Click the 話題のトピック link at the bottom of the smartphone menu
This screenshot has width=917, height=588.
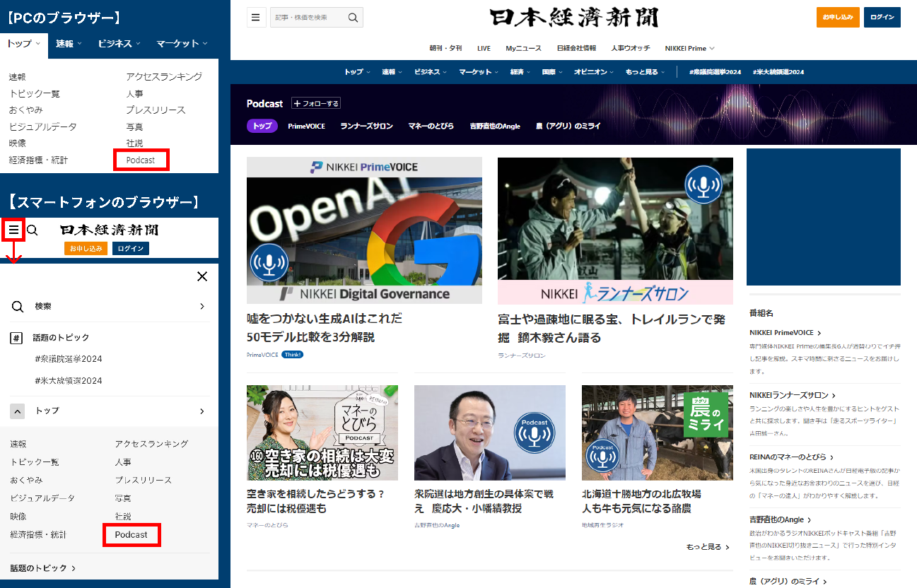(x=43, y=568)
